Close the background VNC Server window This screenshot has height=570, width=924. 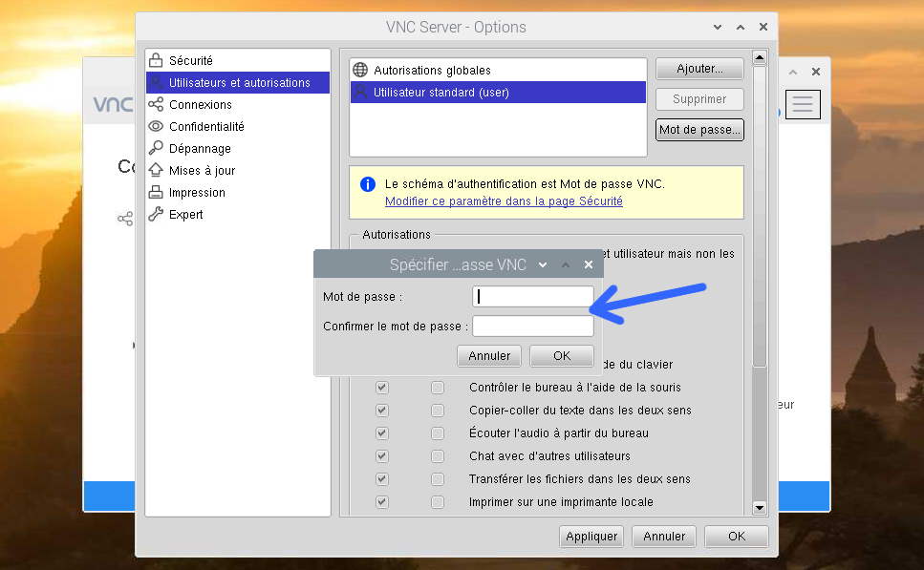(816, 72)
